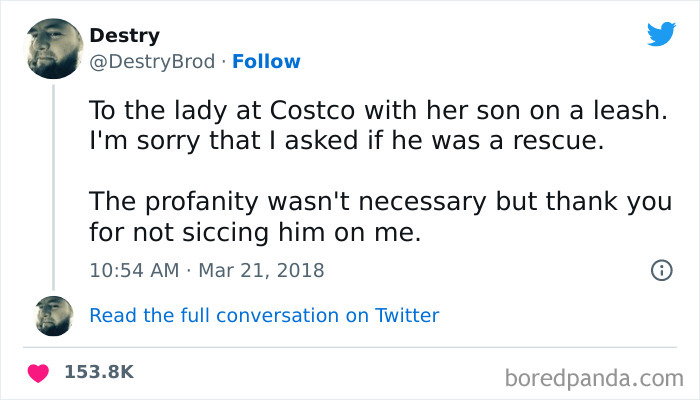Like the tweet with the heart icon
The width and height of the screenshot is (700, 400).
[x=41, y=372]
